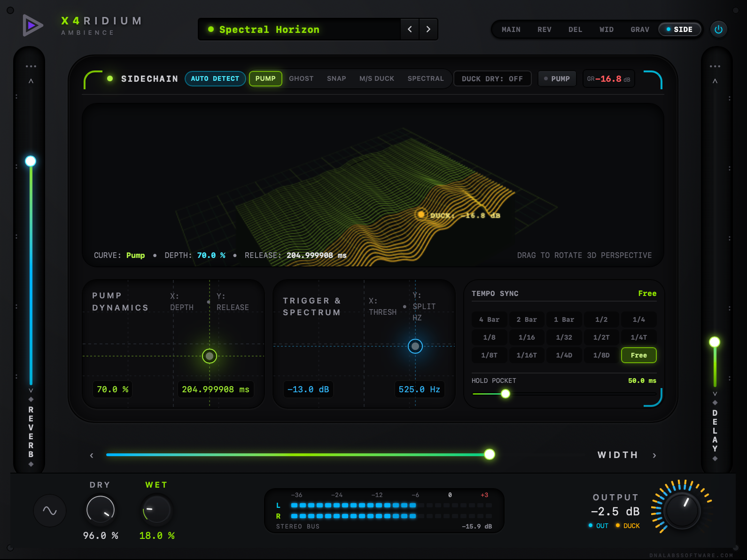The width and height of the screenshot is (747, 560).
Task: Switch to the MAIN tab
Action: [x=511, y=29]
